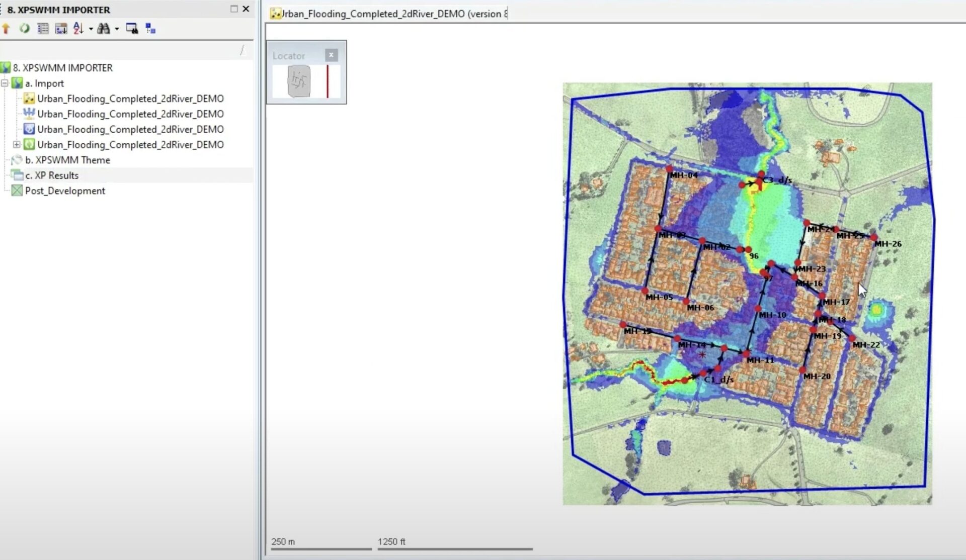The width and height of the screenshot is (966, 560).
Task: Select the binoculars find icon
Action: point(104,29)
